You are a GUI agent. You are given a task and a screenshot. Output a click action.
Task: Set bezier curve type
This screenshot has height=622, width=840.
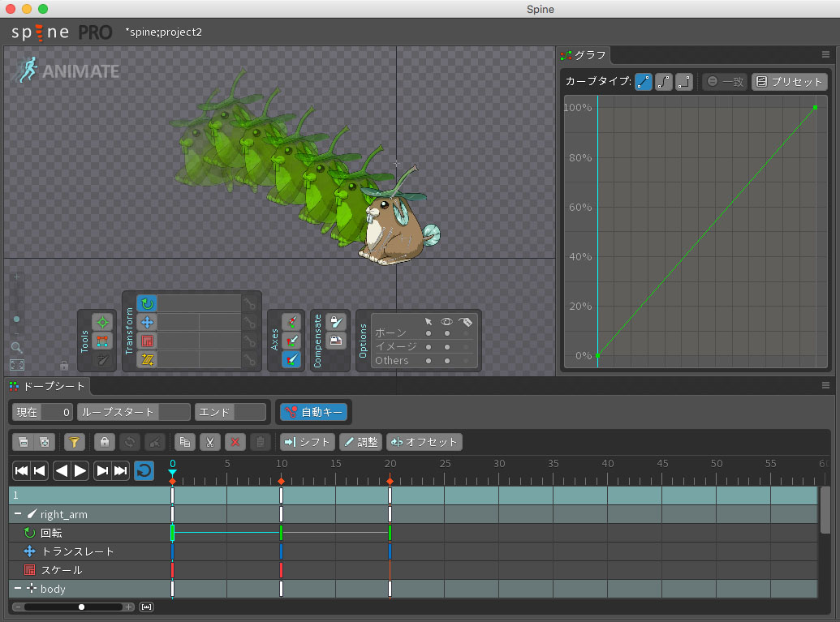point(664,82)
